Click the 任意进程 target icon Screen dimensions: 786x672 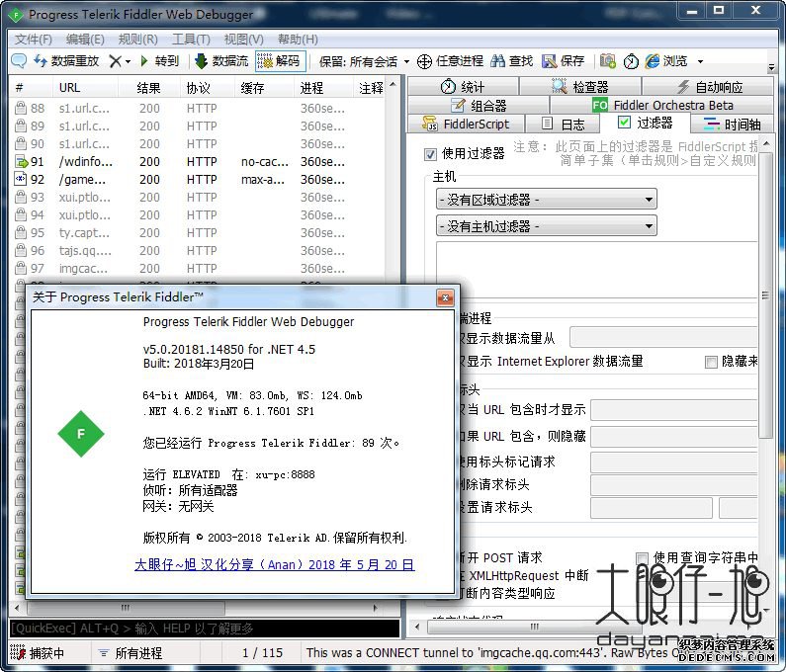coord(424,61)
